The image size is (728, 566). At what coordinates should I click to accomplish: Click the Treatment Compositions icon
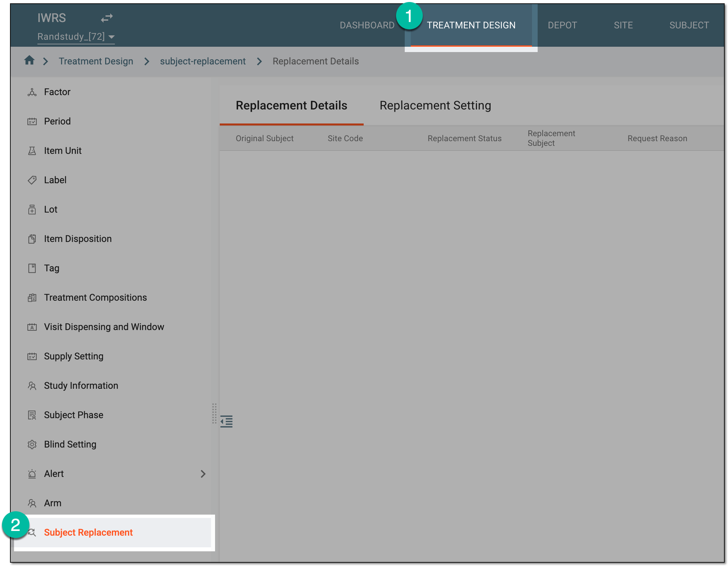32,298
